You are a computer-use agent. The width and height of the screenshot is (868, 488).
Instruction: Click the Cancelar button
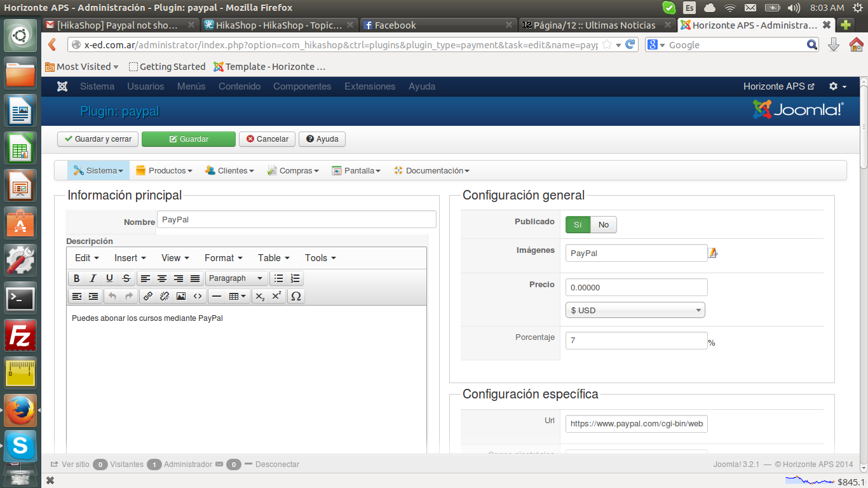[267, 139]
